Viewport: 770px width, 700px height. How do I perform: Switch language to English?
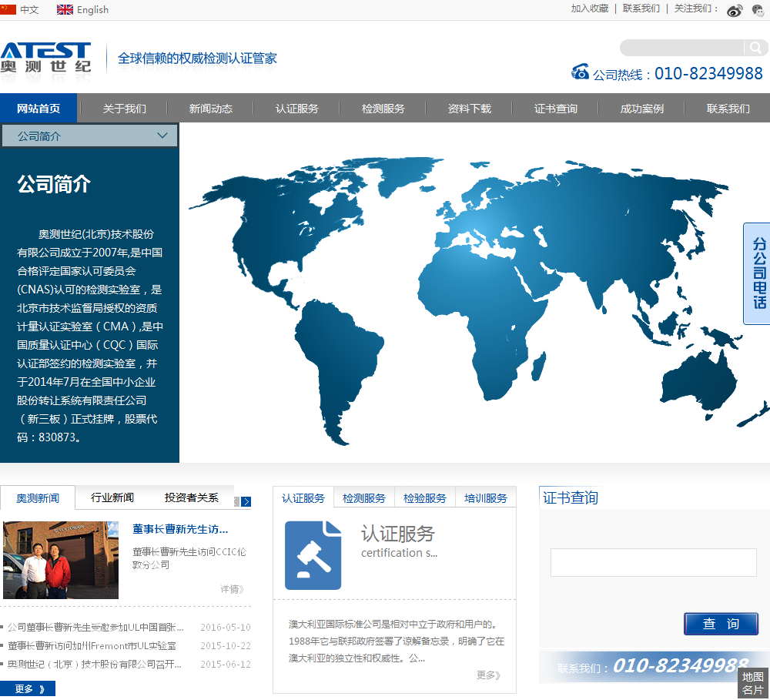[x=92, y=10]
